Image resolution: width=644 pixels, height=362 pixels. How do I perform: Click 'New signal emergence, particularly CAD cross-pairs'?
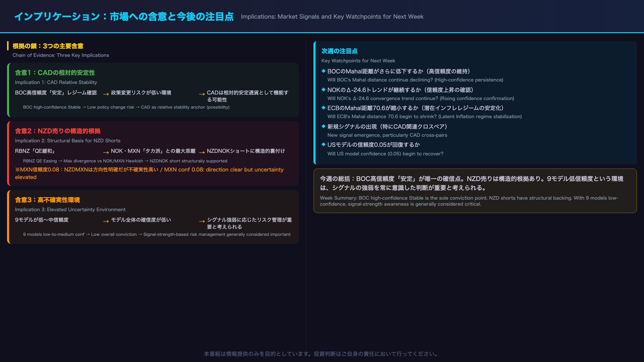(x=387, y=135)
